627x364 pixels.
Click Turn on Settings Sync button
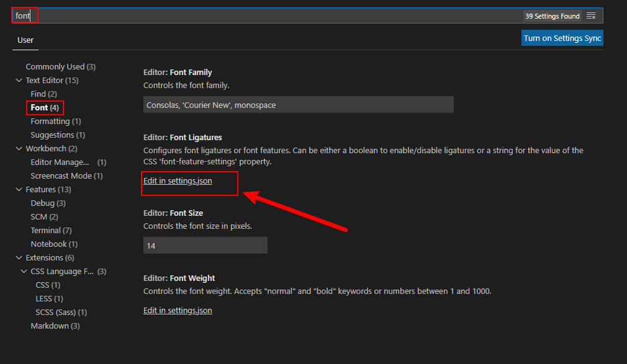(562, 38)
